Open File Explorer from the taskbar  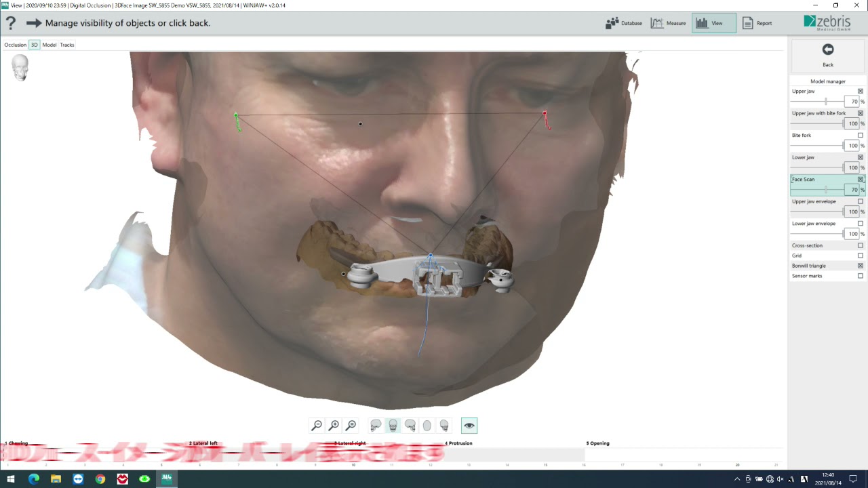tap(56, 479)
